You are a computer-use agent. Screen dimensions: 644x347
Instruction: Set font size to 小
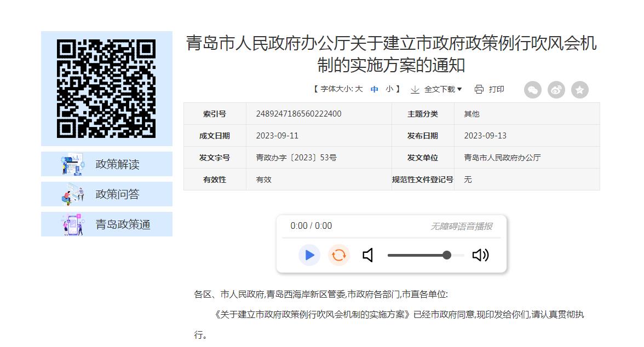(389, 89)
